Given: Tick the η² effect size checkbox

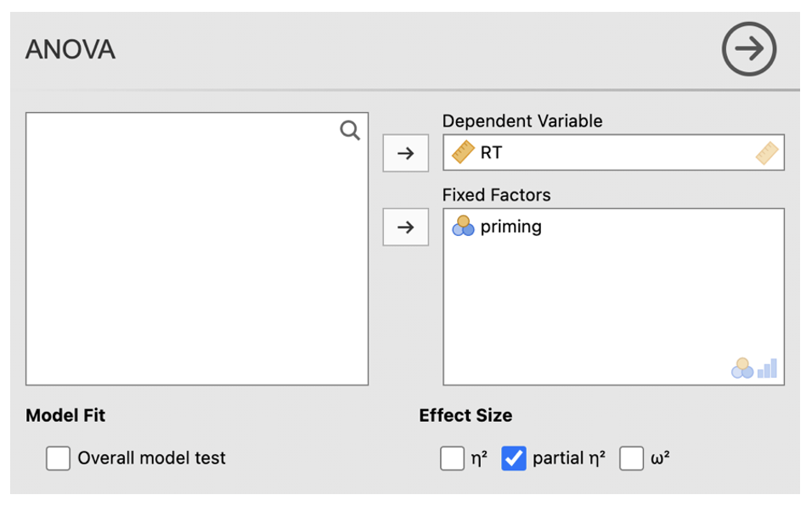Looking at the screenshot, I should pyautogui.click(x=452, y=458).
